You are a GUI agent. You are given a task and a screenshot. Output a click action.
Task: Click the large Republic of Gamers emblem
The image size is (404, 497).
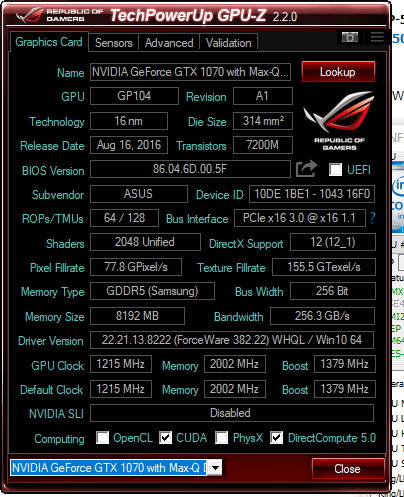[339, 120]
